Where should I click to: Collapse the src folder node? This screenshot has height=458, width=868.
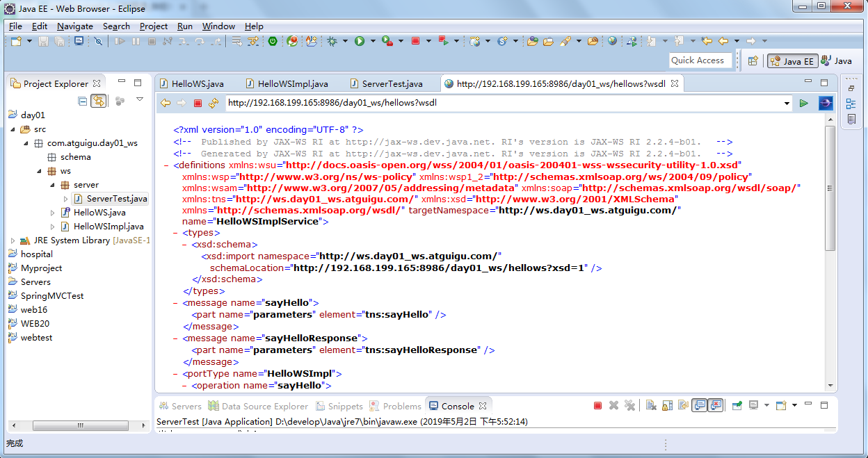pyautogui.click(x=13, y=129)
